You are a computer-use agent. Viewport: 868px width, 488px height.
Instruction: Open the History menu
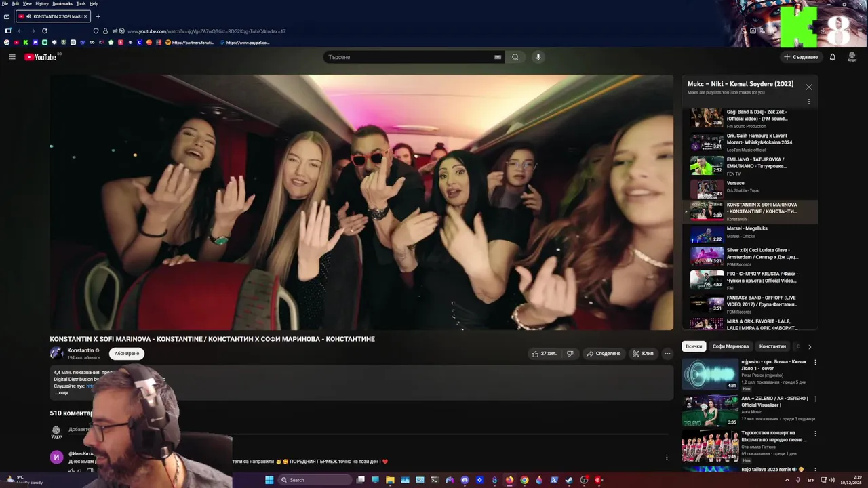click(x=42, y=3)
